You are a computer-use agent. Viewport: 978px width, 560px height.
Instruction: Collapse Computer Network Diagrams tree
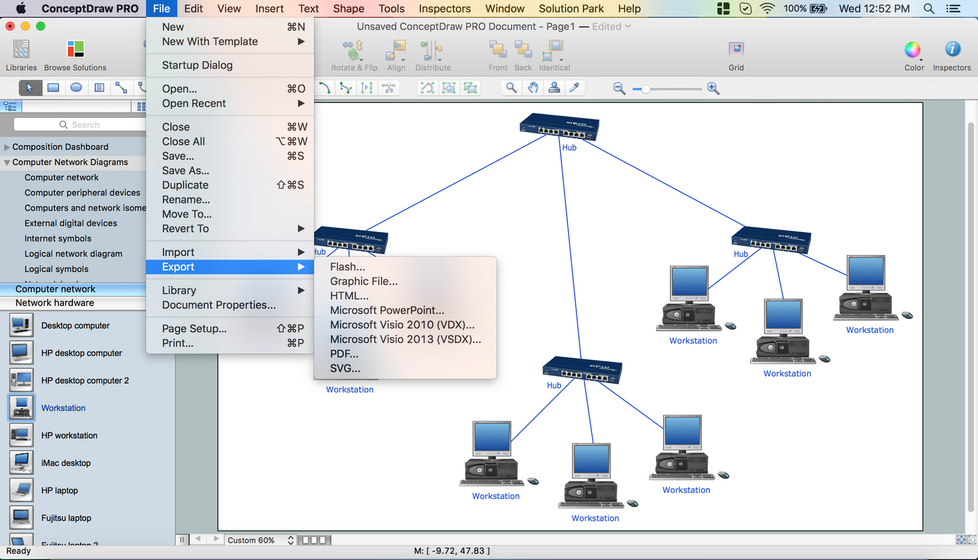point(7,162)
